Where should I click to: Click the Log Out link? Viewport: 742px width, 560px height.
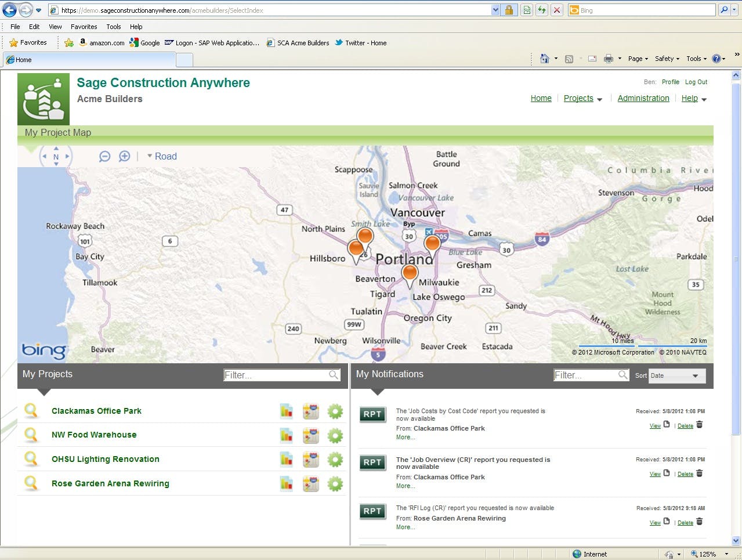click(696, 82)
